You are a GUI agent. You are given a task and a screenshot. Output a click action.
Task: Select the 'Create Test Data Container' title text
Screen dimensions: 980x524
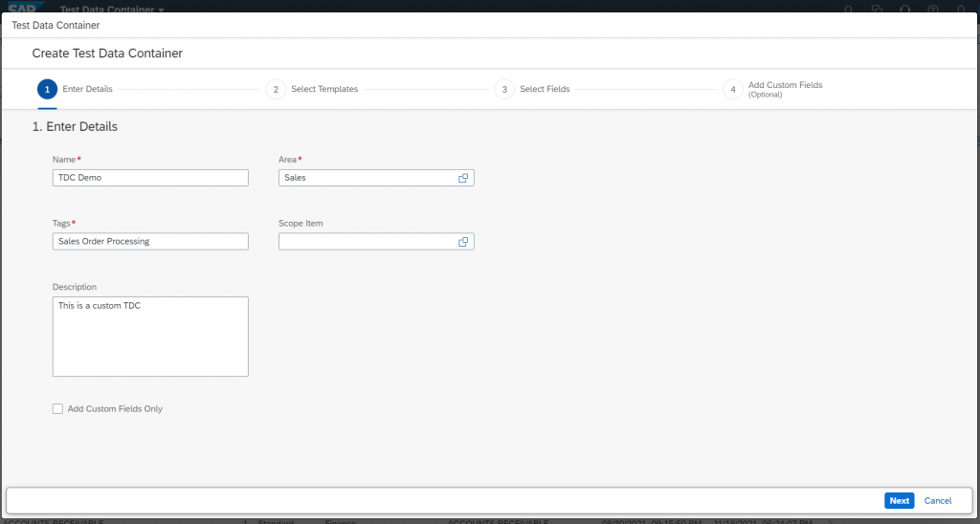107,54
